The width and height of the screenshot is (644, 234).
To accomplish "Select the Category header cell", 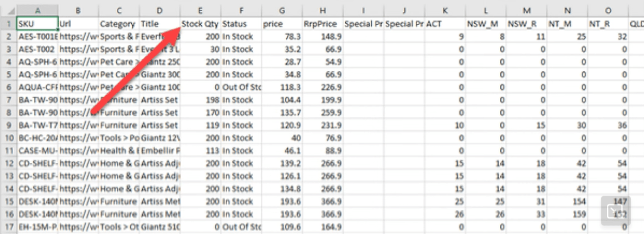I will tap(119, 25).
